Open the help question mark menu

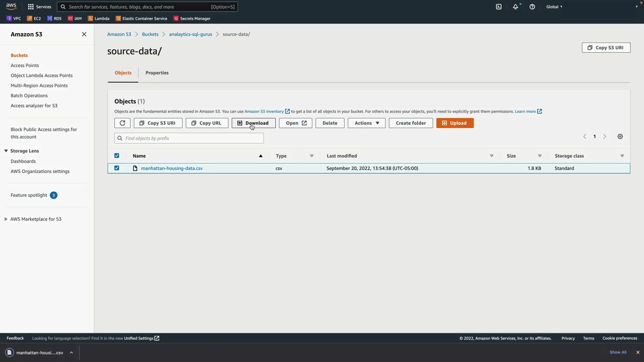click(532, 7)
